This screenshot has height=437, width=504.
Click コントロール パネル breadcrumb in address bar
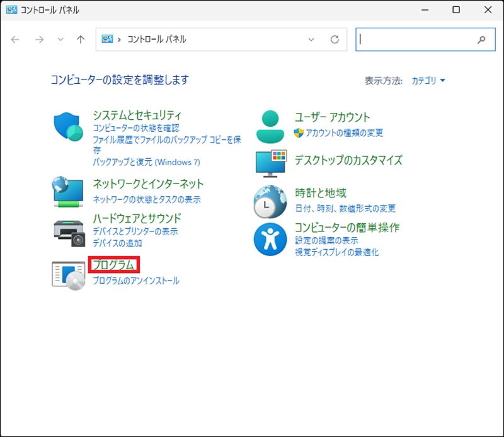pos(157,39)
